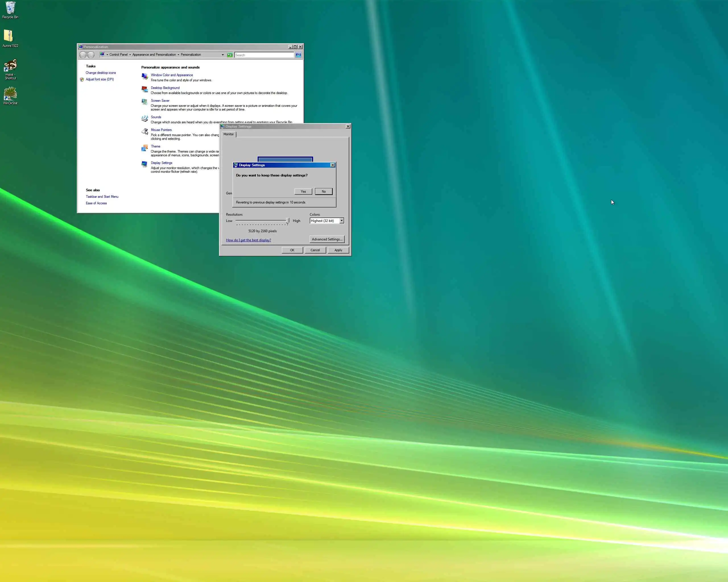Image resolution: width=728 pixels, height=582 pixels.
Task: Click the Window Color and Appearance icon
Action: pyautogui.click(x=144, y=77)
